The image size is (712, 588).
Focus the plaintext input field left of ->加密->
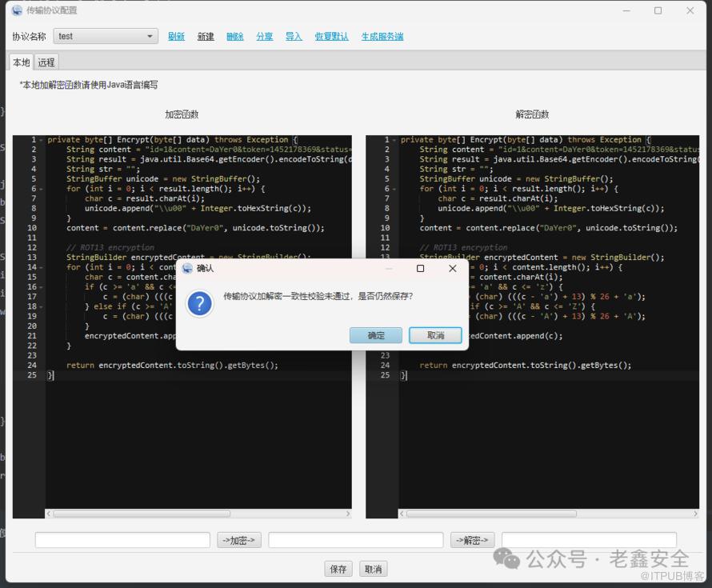122,541
